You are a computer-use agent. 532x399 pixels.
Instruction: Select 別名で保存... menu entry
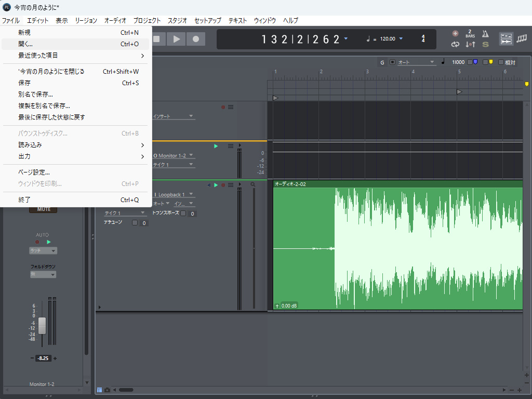click(35, 94)
